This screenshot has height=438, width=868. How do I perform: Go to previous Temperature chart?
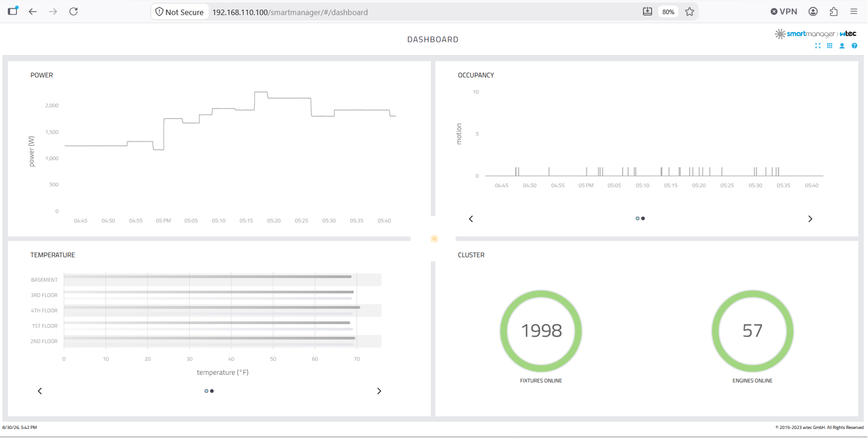tap(40, 391)
